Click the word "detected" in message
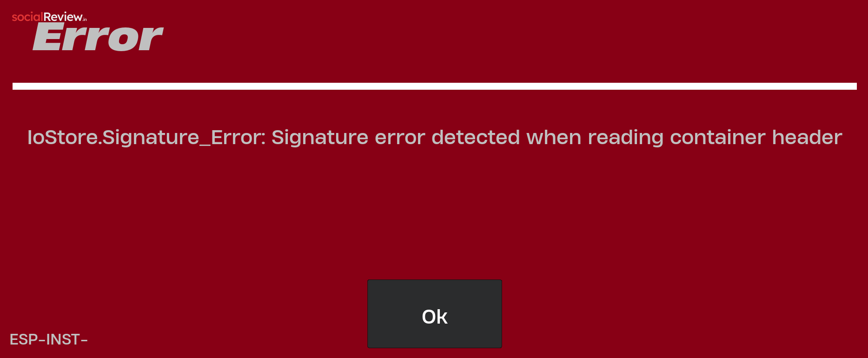This screenshot has height=358, width=868. click(x=476, y=138)
